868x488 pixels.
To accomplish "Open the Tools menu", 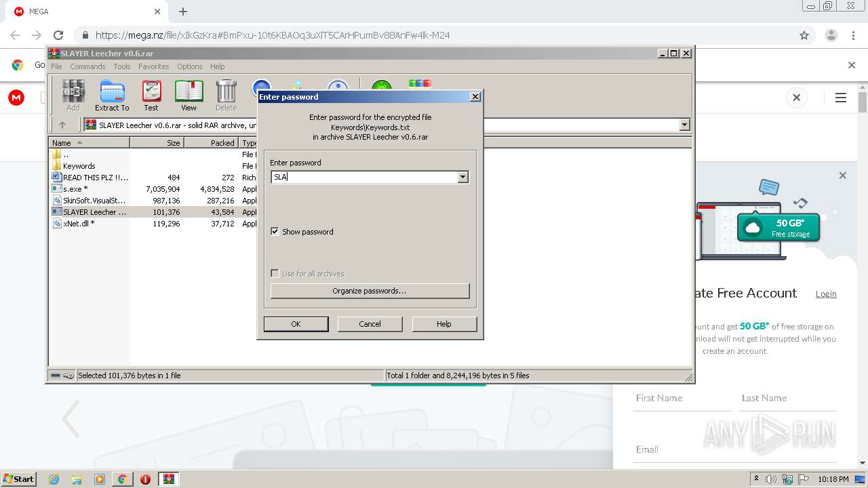I will click(122, 66).
